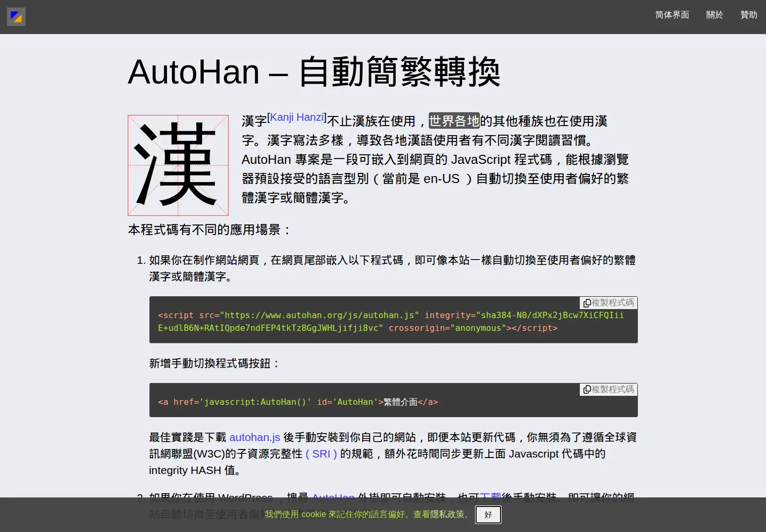Open the SRI specification link
This screenshot has width=766, height=532.
pos(321,454)
